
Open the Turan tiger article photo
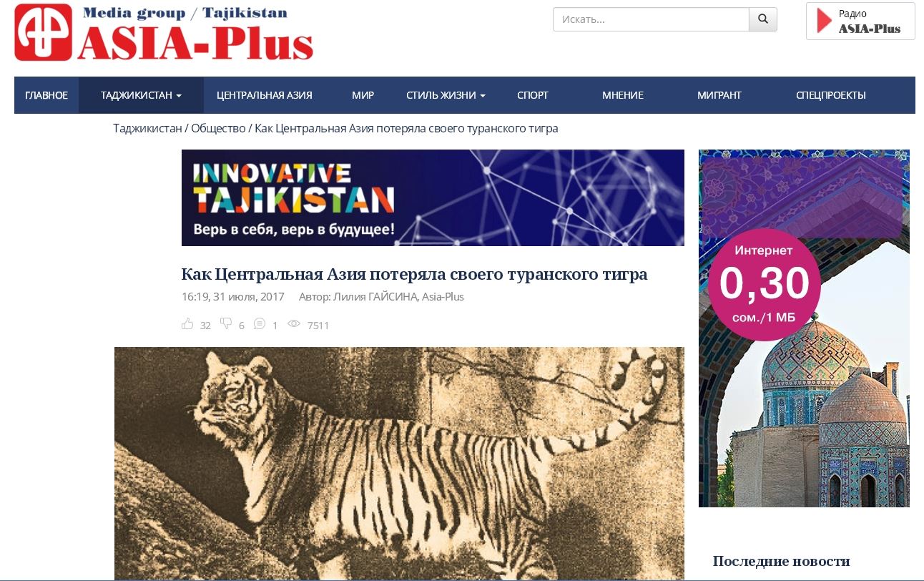399,464
